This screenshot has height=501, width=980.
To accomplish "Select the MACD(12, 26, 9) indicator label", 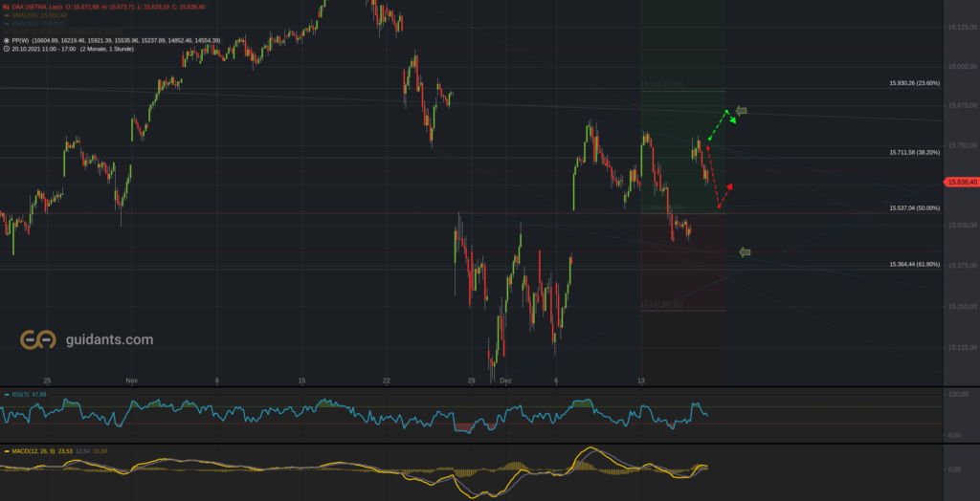I will pyautogui.click(x=33, y=451).
